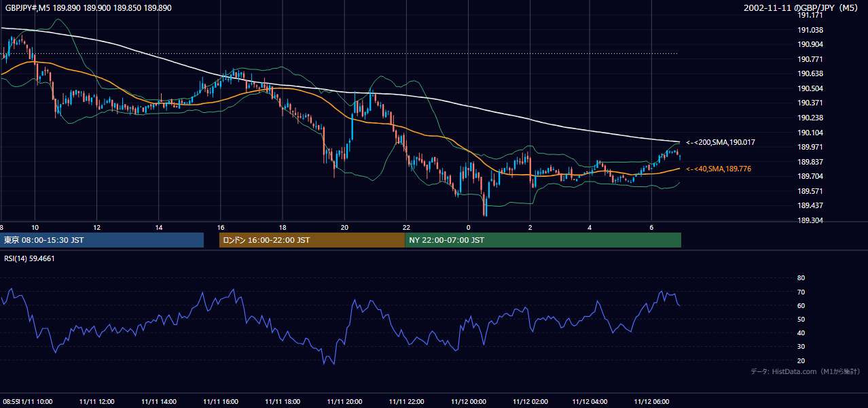Click price axis value 189.571

pyautogui.click(x=810, y=191)
